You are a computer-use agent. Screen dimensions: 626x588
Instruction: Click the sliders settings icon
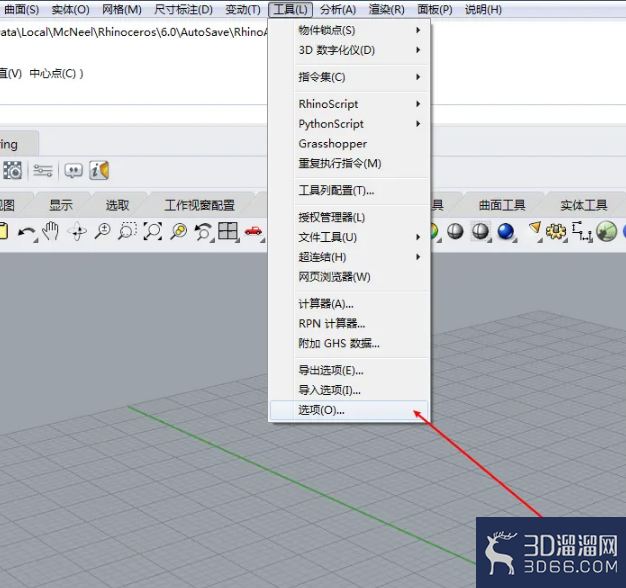43,171
